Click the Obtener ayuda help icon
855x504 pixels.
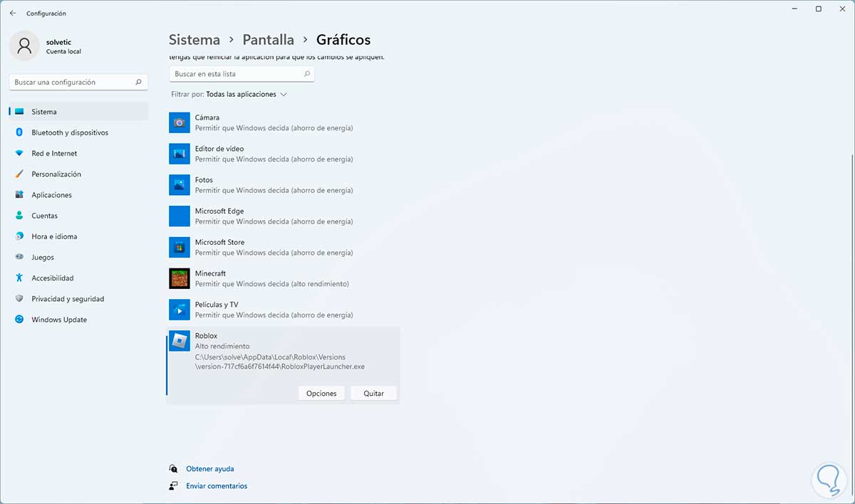(x=173, y=469)
